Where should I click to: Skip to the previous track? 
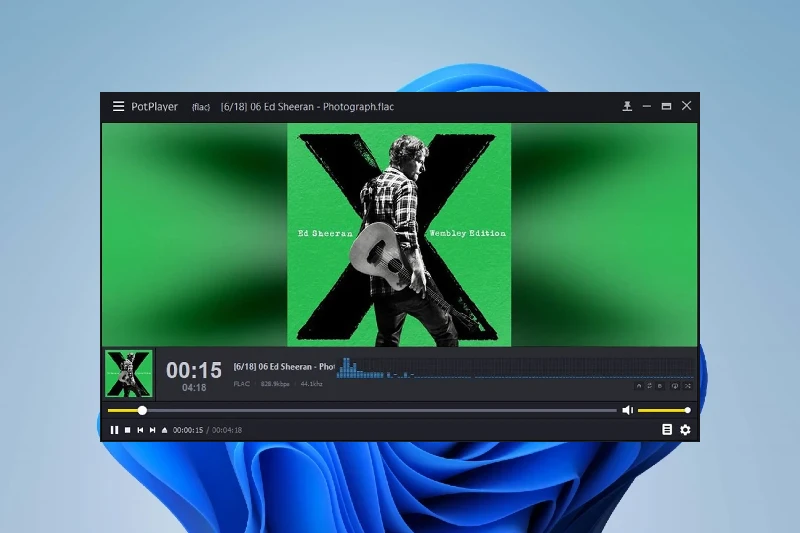(x=140, y=430)
